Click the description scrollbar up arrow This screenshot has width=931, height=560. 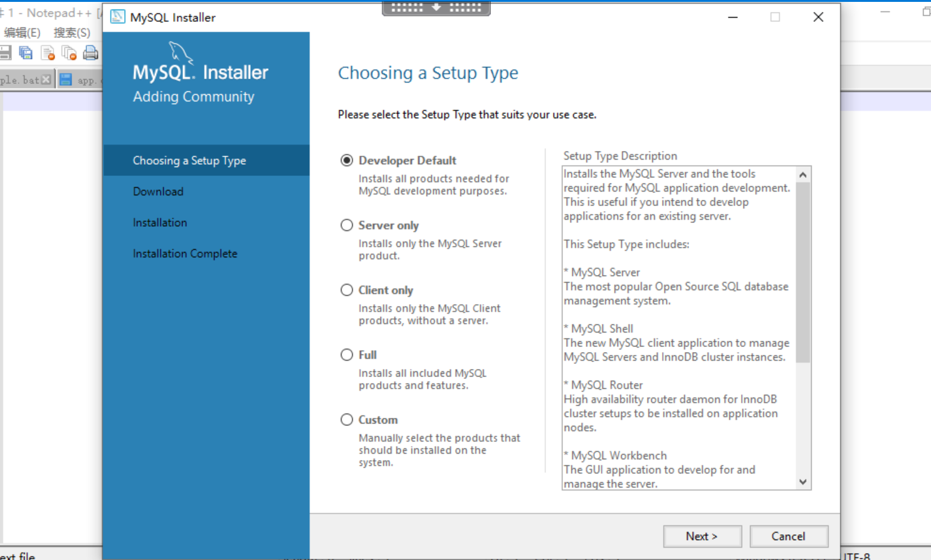tap(803, 174)
